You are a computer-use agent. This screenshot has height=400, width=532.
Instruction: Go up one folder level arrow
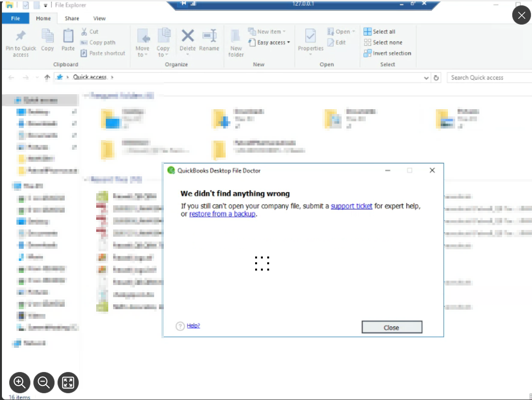coord(47,77)
